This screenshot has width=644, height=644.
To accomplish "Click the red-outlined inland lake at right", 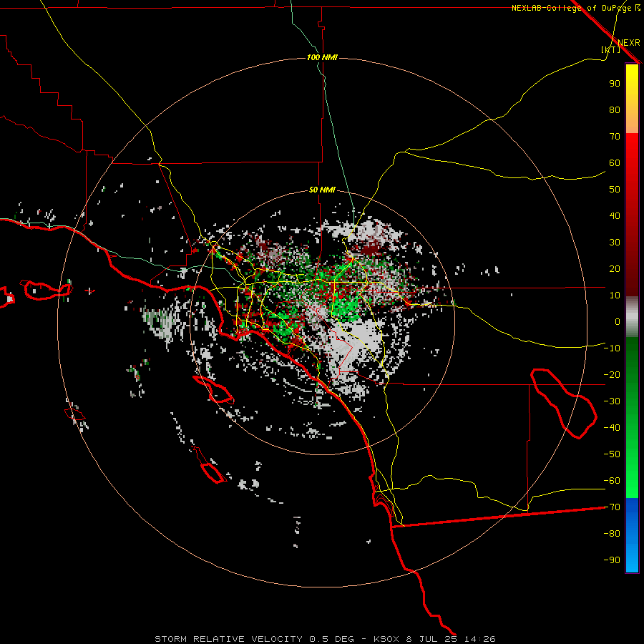I will tap(564, 404).
